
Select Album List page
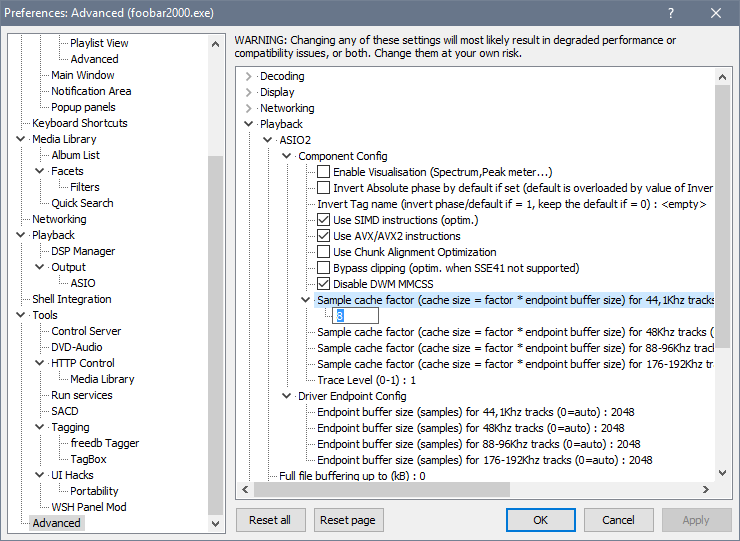coord(76,155)
